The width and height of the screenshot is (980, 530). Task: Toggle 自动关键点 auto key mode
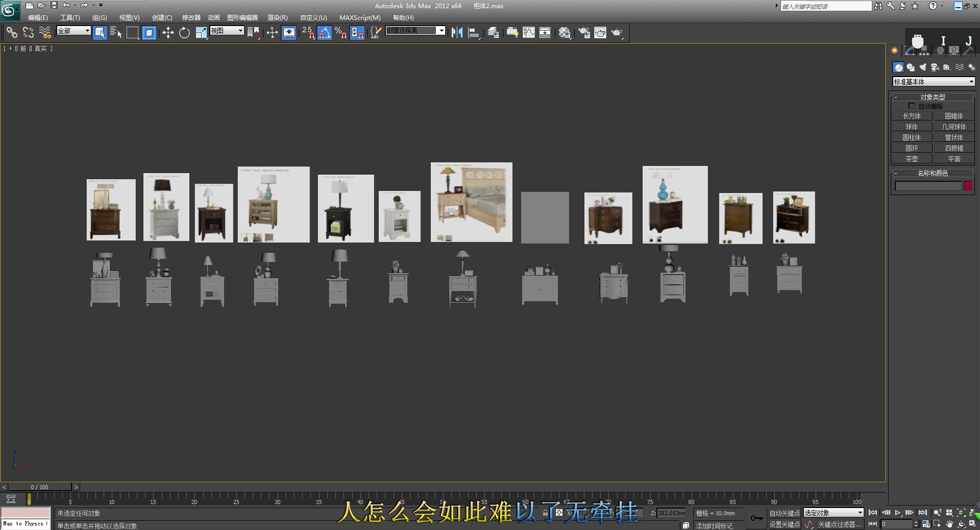(785, 513)
